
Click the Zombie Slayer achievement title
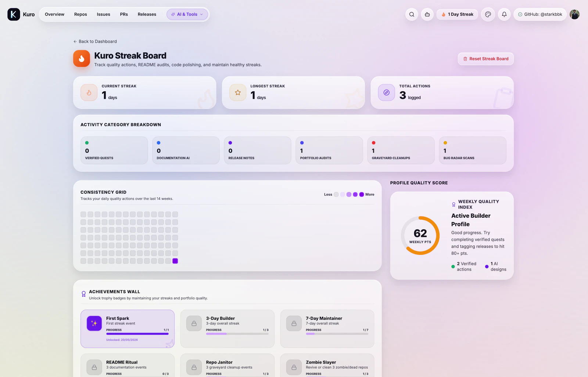321,362
